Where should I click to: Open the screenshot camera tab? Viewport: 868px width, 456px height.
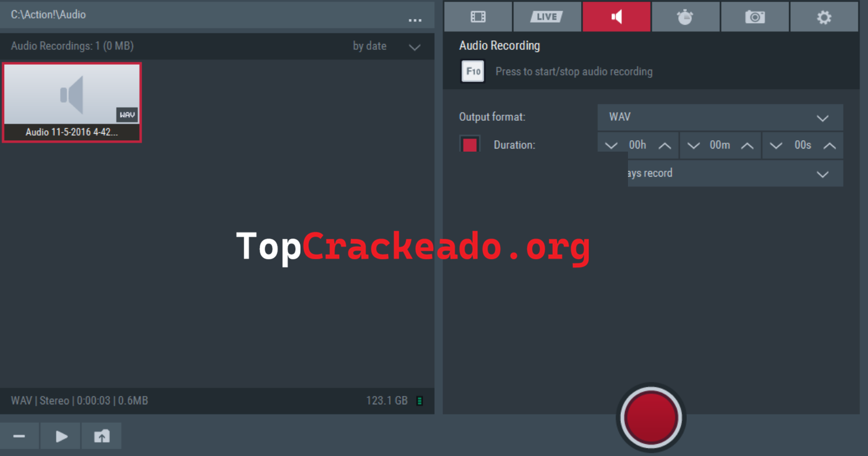pos(755,17)
